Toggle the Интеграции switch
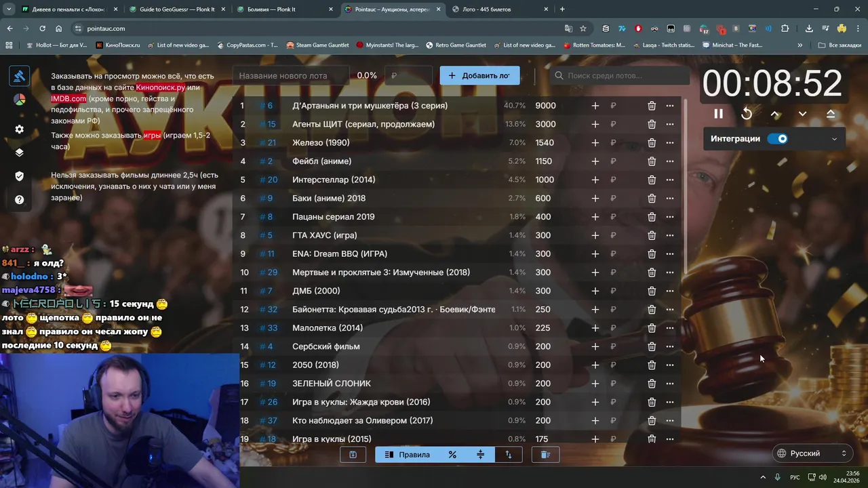Image resolution: width=868 pixels, height=488 pixels. 778,139
